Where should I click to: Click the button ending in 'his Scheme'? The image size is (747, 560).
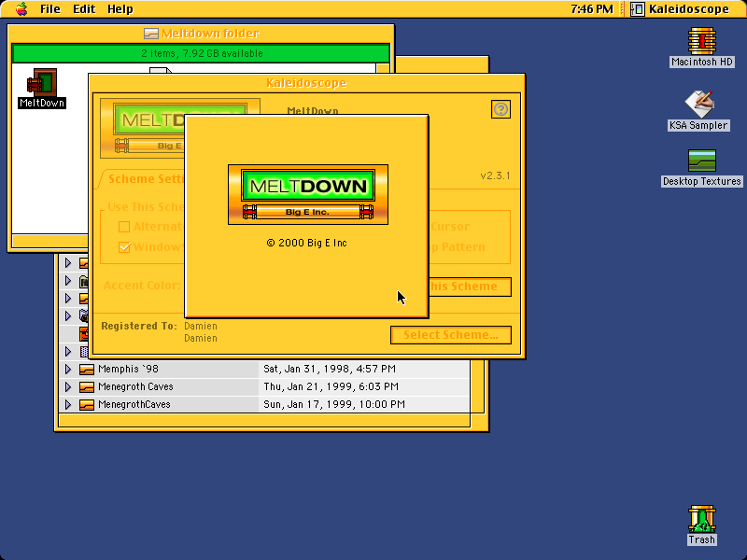pos(470,287)
